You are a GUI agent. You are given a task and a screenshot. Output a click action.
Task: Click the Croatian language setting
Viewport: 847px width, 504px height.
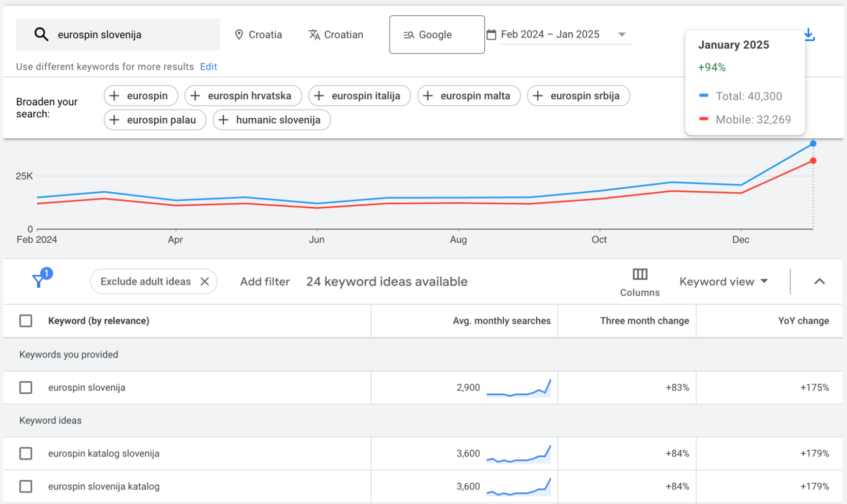[336, 35]
